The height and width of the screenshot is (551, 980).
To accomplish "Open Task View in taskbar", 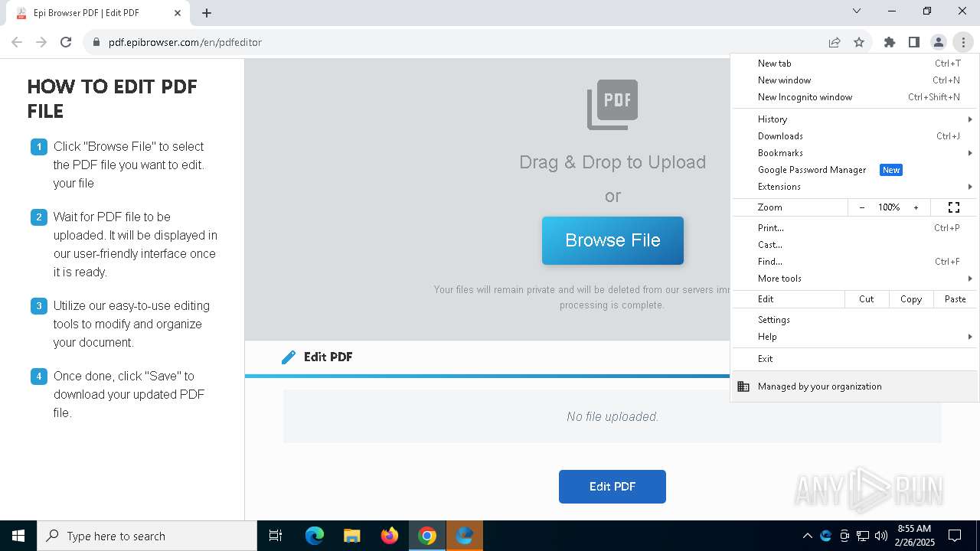I will pyautogui.click(x=276, y=536).
